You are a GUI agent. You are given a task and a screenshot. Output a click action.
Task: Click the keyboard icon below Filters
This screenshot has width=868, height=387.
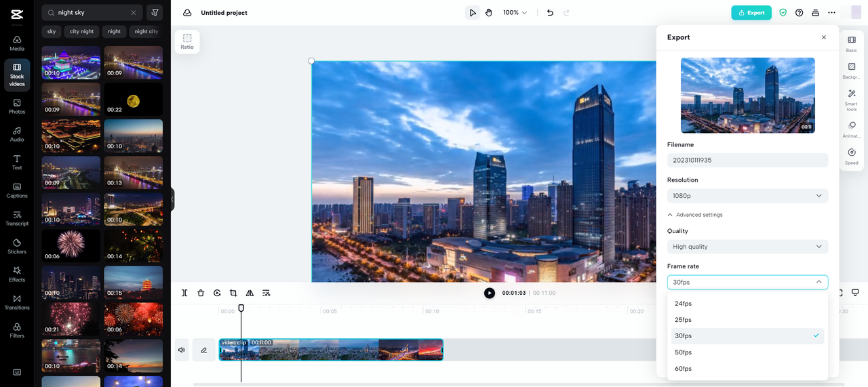(17, 372)
